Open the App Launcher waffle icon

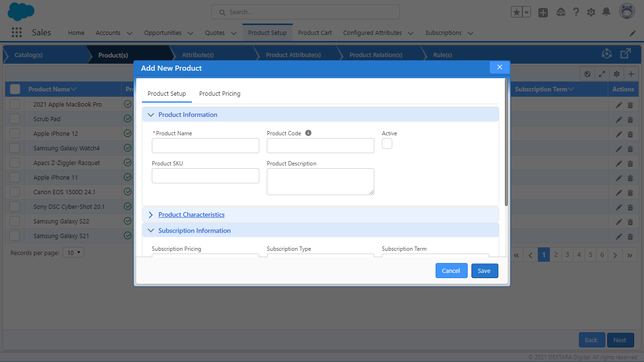pos(16,32)
